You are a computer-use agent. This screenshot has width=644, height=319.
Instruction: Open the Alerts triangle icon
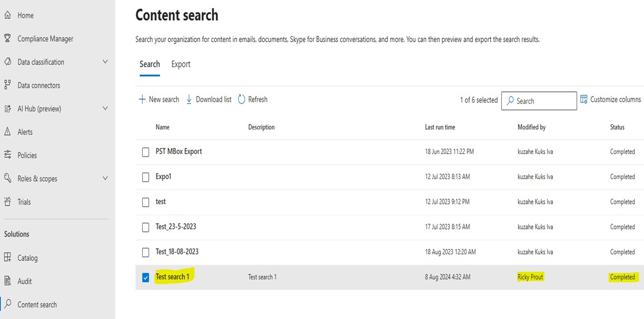[x=7, y=132]
